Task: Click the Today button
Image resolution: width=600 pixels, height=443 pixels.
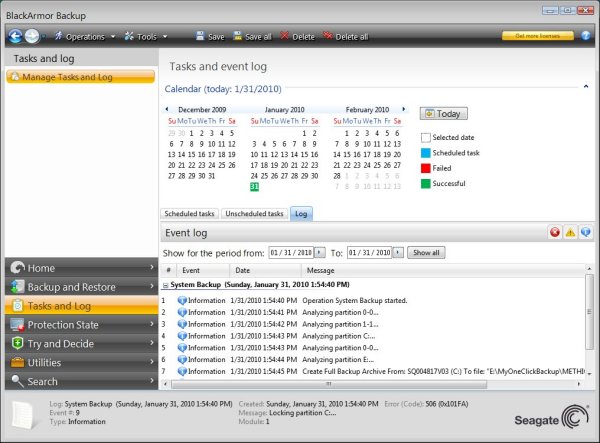Action: tap(443, 114)
